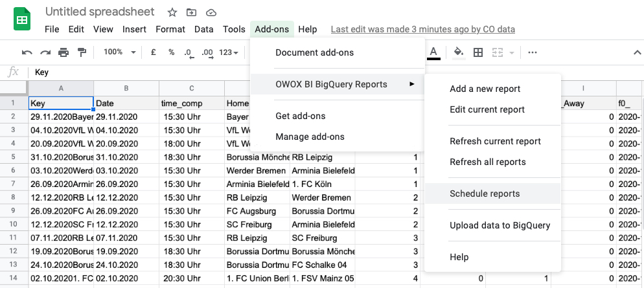Click the undo icon

[x=27, y=52]
